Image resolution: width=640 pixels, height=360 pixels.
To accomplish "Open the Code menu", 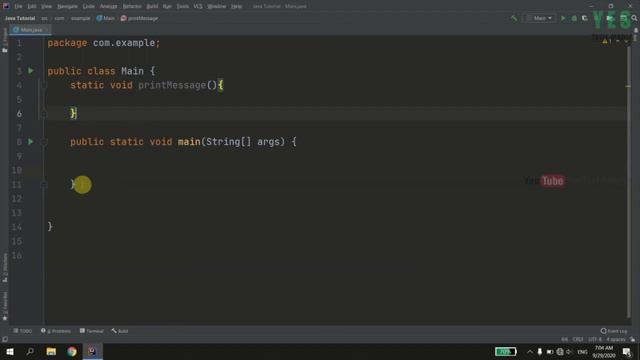I will coord(89,6).
